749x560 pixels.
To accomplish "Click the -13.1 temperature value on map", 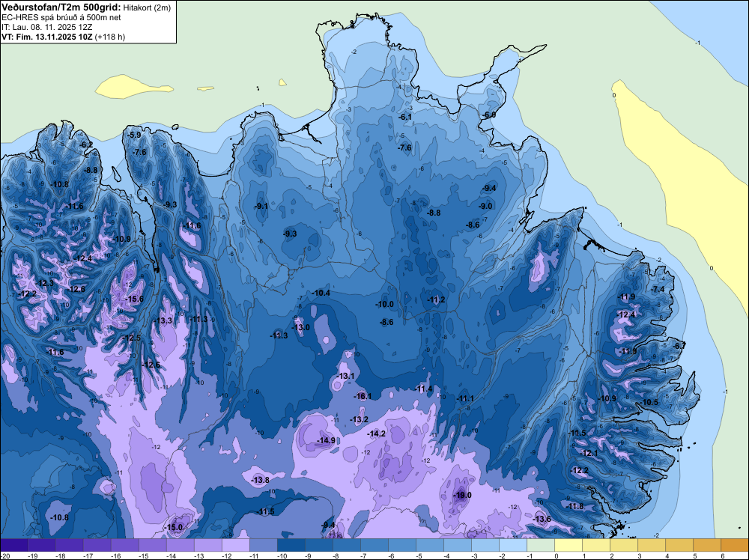I will (x=346, y=376).
